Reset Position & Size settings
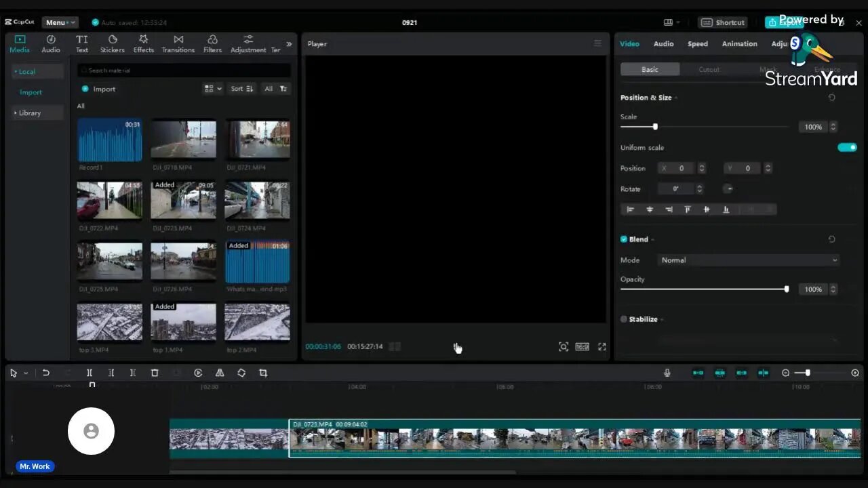868x488 pixels. tap(831, 98)
